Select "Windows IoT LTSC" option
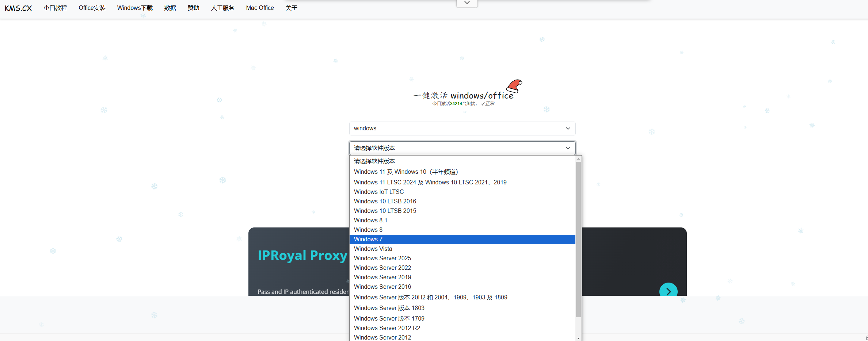 [x=379, y=192]
